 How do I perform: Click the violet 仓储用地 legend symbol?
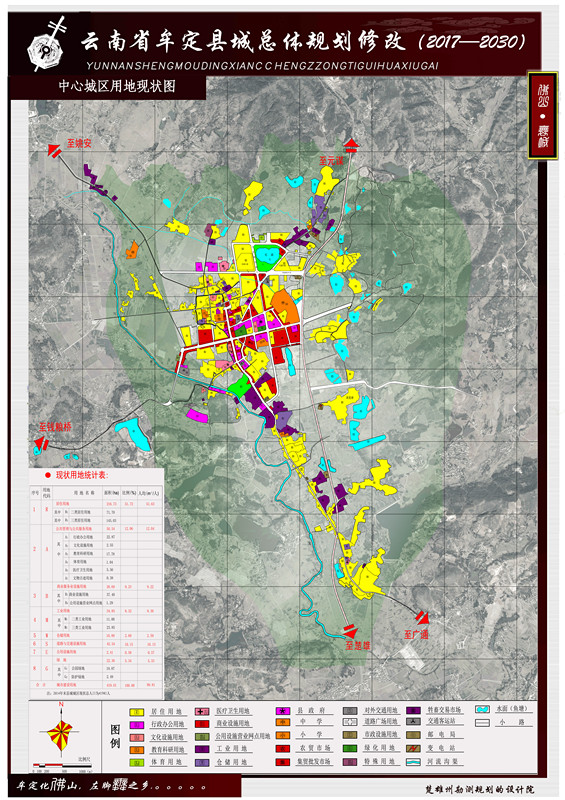pyautogui.click(x=202, y=762)
